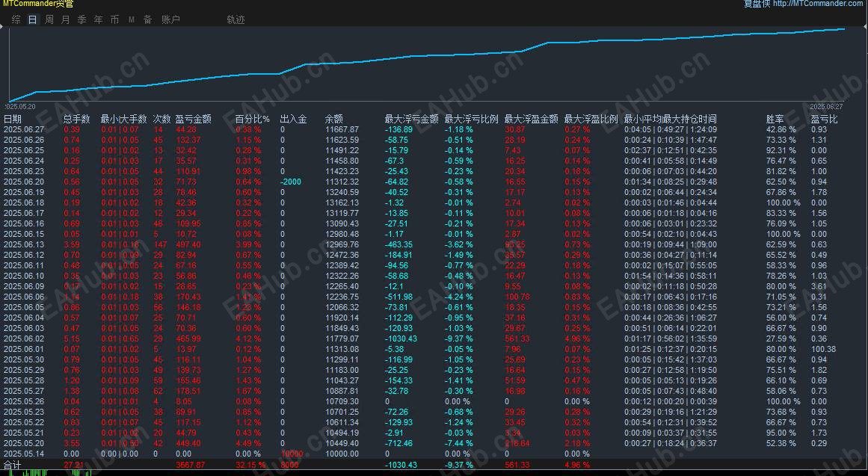Image resolution: width=868 pixels, height=476 pixels.
Task: Select the 2025.06.26 date row
Action: pyautogui.click(x=24, y=140)
